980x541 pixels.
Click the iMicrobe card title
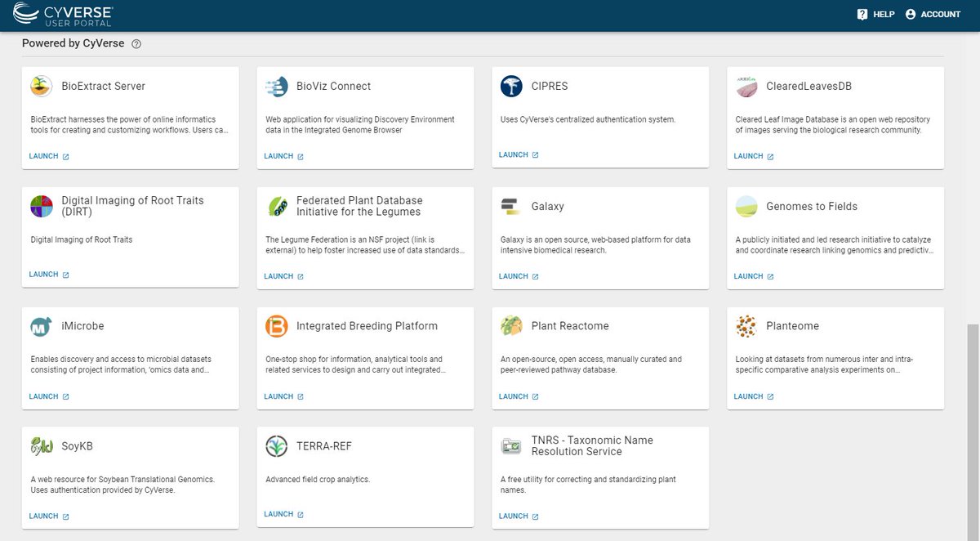(82, 326)
